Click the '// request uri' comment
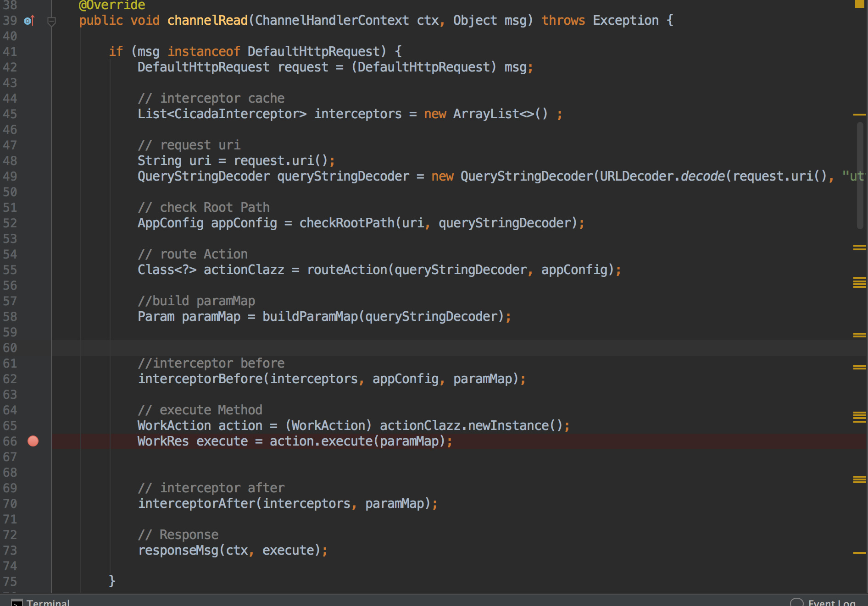Viewport: 868px width, 606px height. click(189, 145)
